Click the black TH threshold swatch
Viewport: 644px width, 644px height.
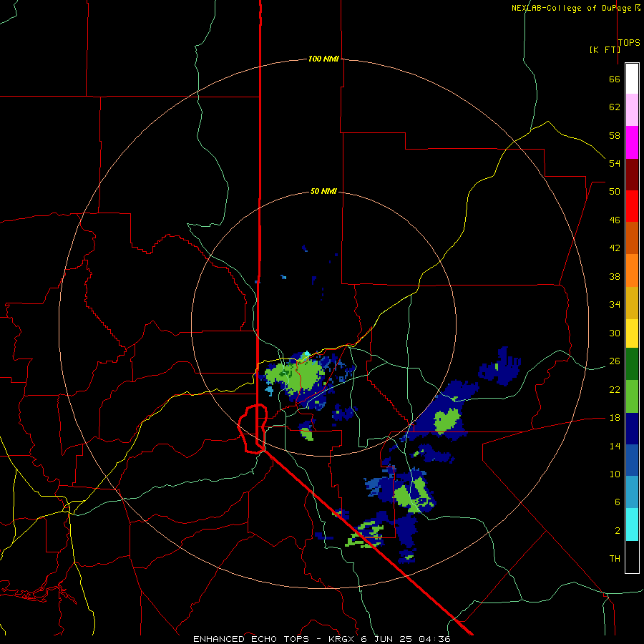632,557
